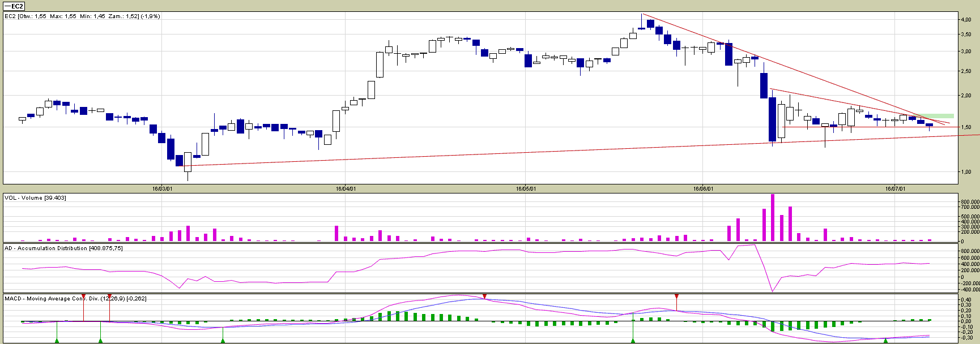This screenshot has height=344, width=980.
Task: Click the rightmost green MACD buy triangle
Action: (x=885, y=341)
